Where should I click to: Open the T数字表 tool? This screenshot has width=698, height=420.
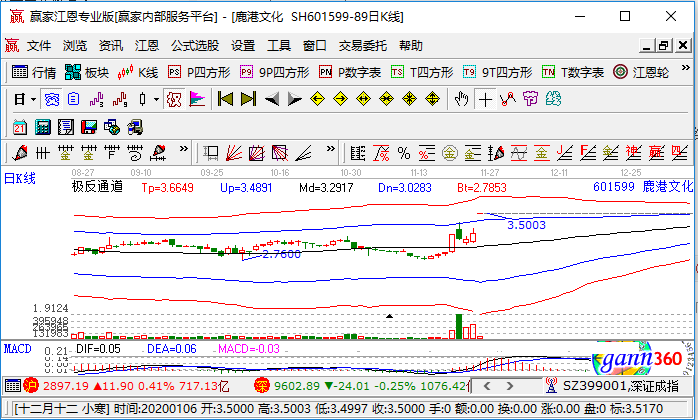pos(573,72)
